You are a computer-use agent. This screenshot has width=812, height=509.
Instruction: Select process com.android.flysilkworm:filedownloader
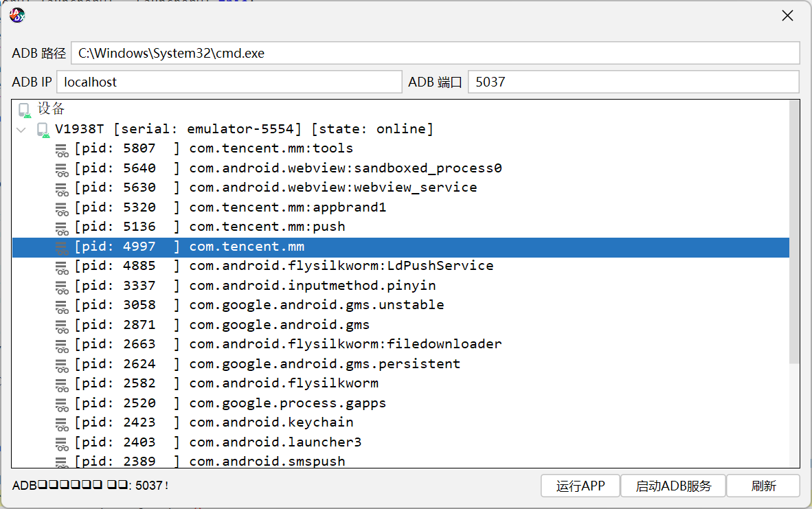coord(289,344)
